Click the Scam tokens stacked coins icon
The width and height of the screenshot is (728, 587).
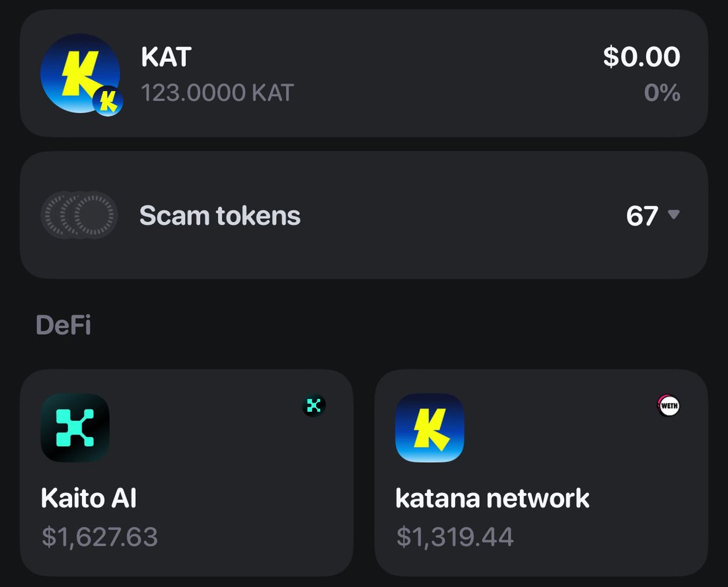pyautogui.click(x=79, y=215)
